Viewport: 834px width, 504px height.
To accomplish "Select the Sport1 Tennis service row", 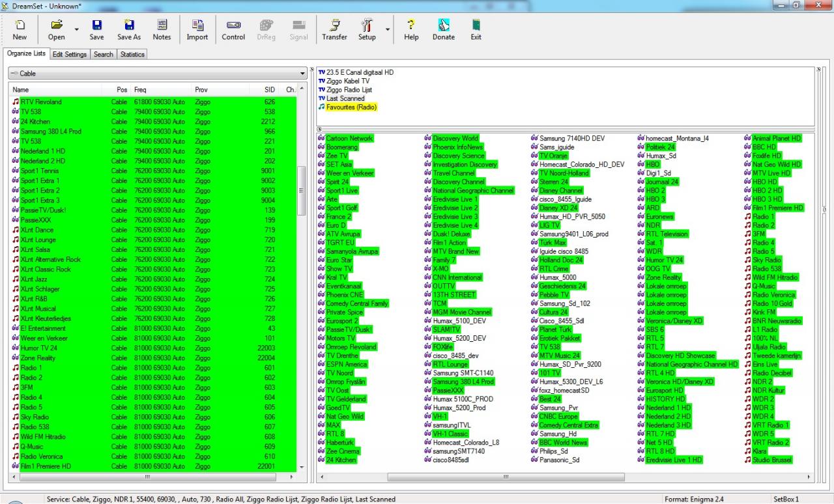I will pos(153,171).
